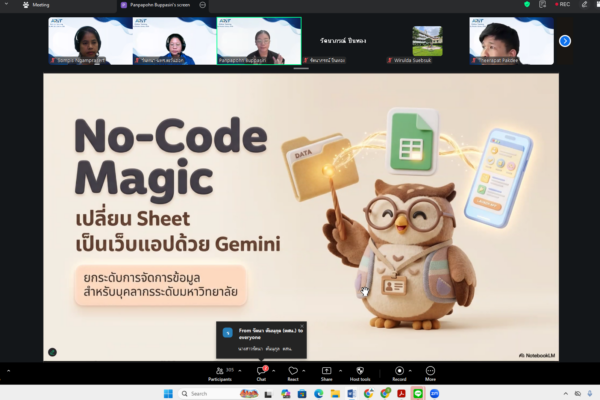Screen dimensions: 600x400
Task: Open Copilot icon on taskbar
Action: pos(285,393)
